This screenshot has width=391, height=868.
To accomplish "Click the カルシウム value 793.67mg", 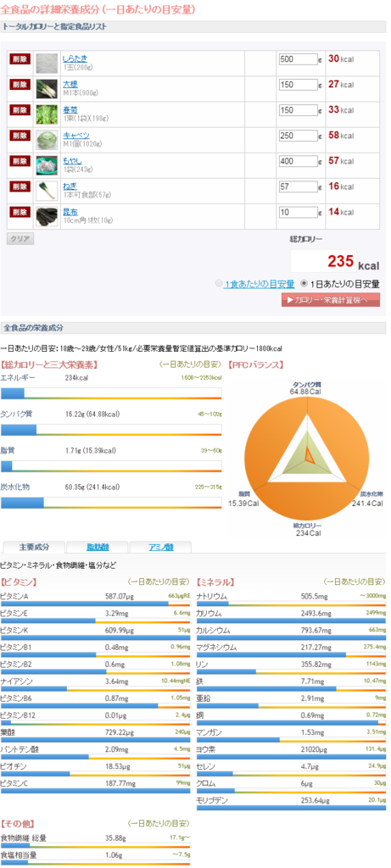I will click(318, 630).
